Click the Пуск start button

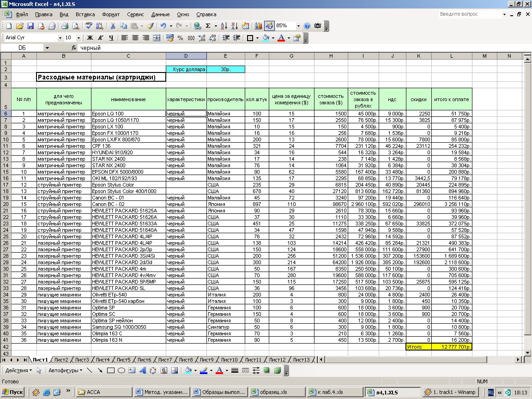pos(13,392)
